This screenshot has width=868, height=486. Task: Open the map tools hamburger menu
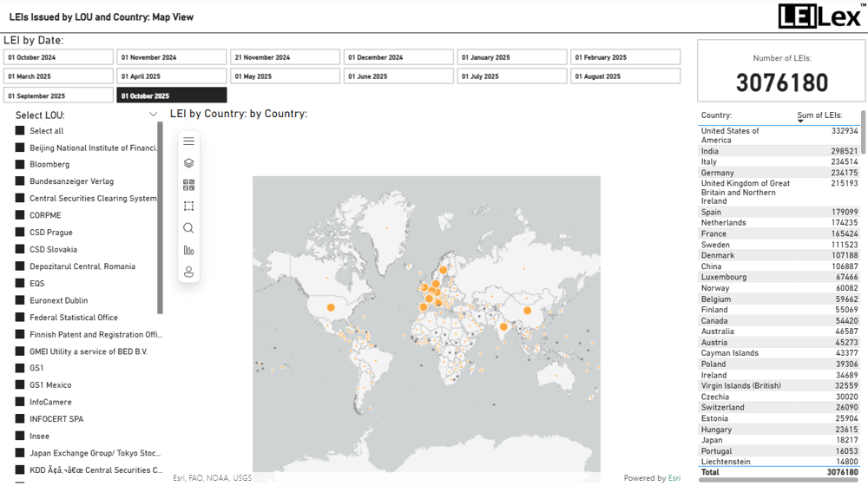point(188,141)
